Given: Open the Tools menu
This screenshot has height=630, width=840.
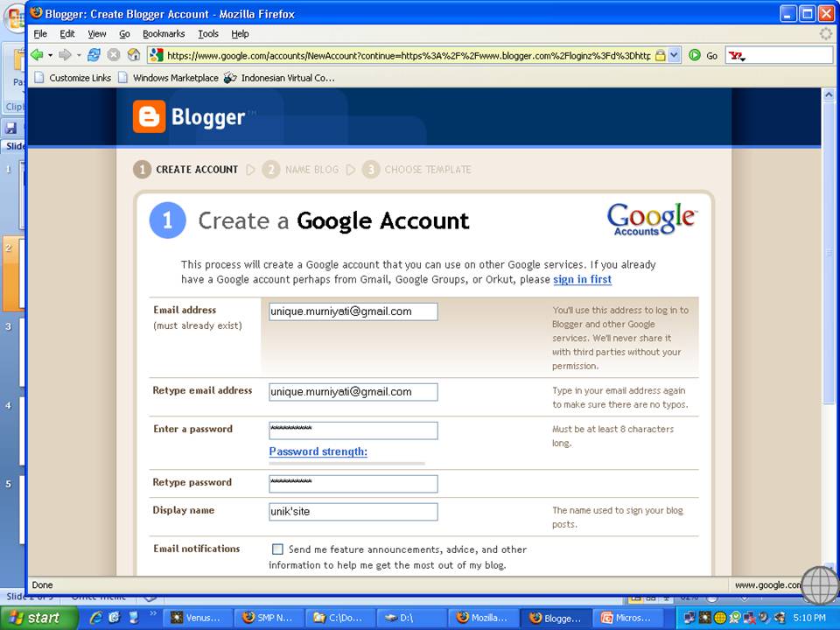Looking at the screenshot, I should tap(208, 34).
